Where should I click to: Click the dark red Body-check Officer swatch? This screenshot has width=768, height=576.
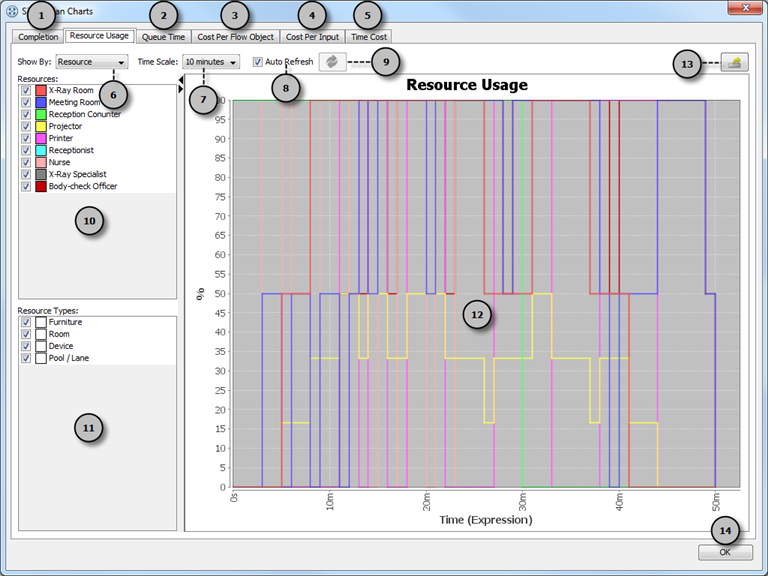(x=41, y=186)
